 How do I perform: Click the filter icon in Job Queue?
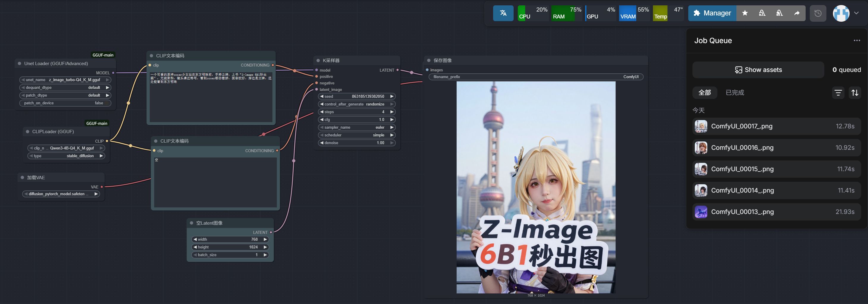(838, 92)
